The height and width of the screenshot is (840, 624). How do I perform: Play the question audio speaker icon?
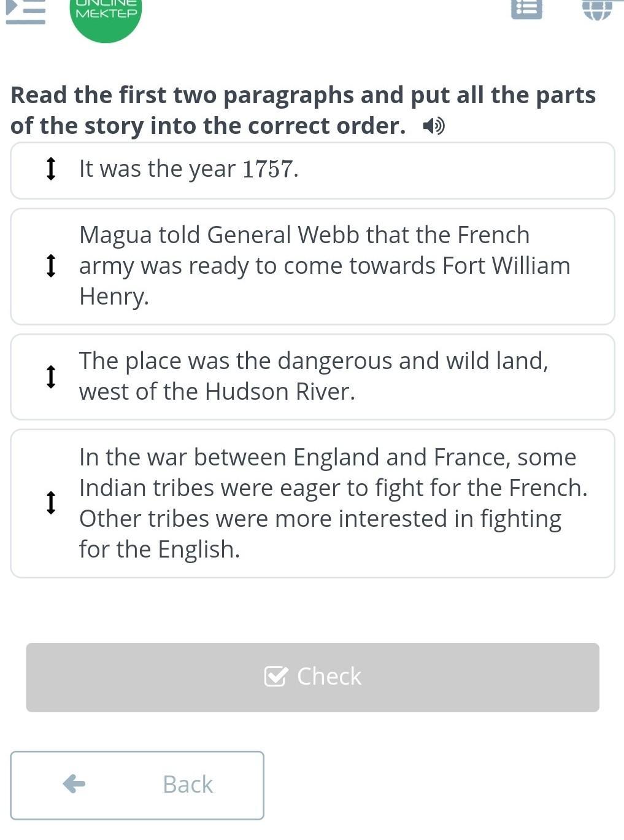coord(433,126)
